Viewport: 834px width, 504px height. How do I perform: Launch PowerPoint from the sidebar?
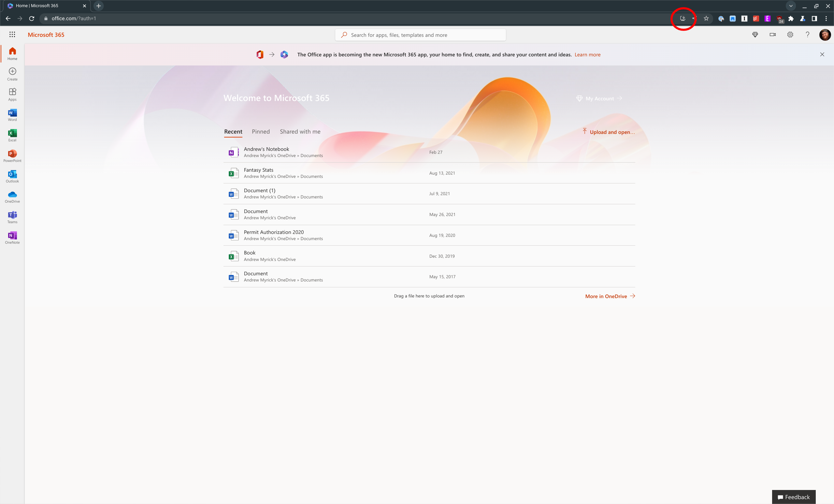[x=12, y=156]
